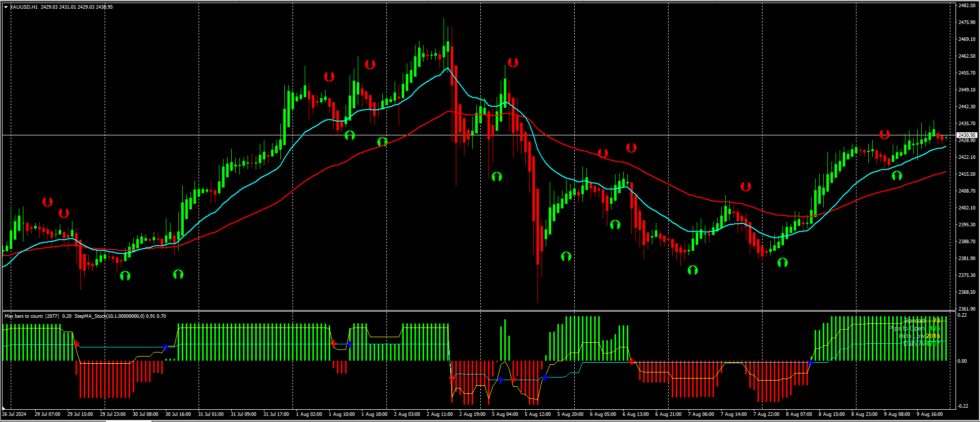Click the XAUUSD,H1 chart title label
This screenshot has width=980, height=422.
click(24, 7)
